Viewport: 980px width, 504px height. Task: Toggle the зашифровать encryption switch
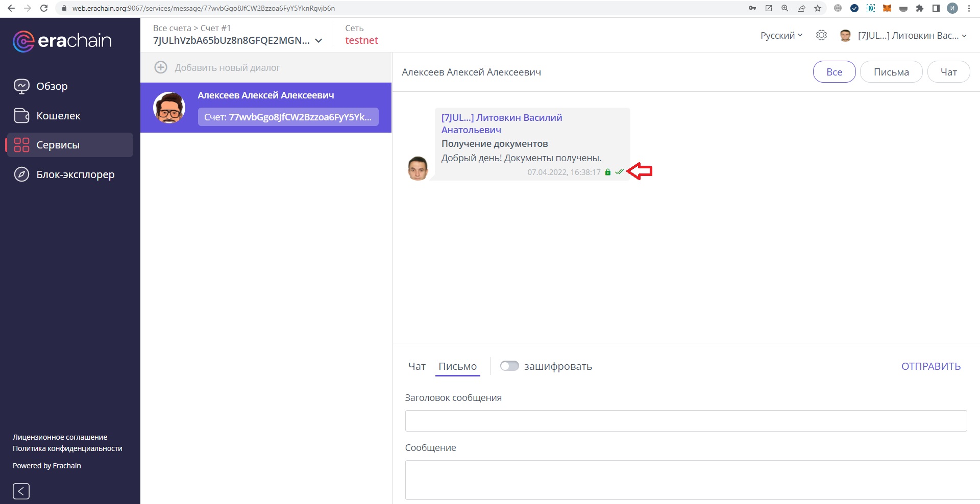click(509, 366)
